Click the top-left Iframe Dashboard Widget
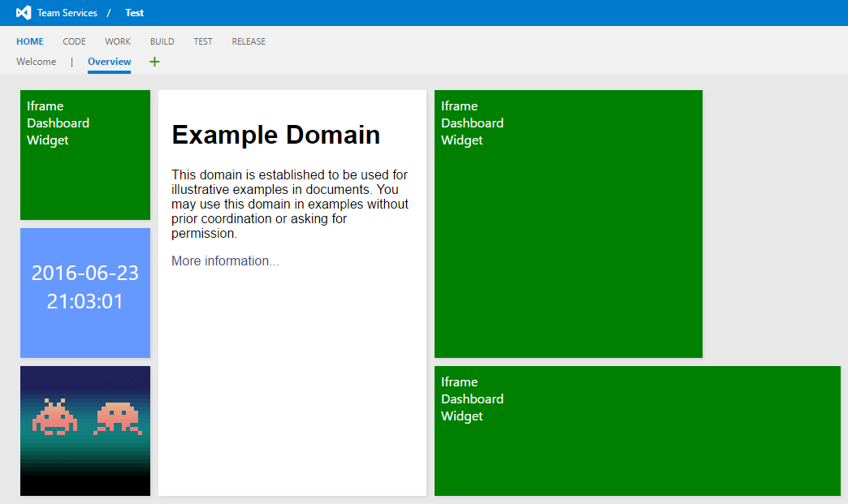Image resolution: width=848 pixels, height=504 pixels. point(84,155)
